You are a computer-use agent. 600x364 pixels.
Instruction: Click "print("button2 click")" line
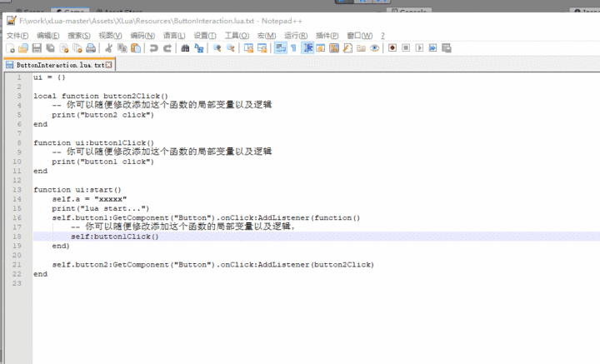click(103, 115)
